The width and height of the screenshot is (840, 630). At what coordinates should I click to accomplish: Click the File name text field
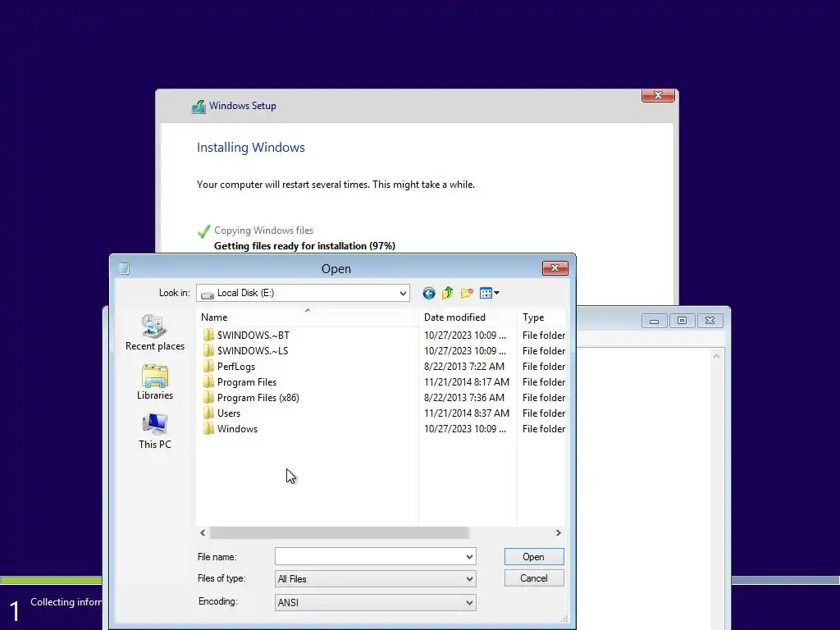click(x=370, y=557)
